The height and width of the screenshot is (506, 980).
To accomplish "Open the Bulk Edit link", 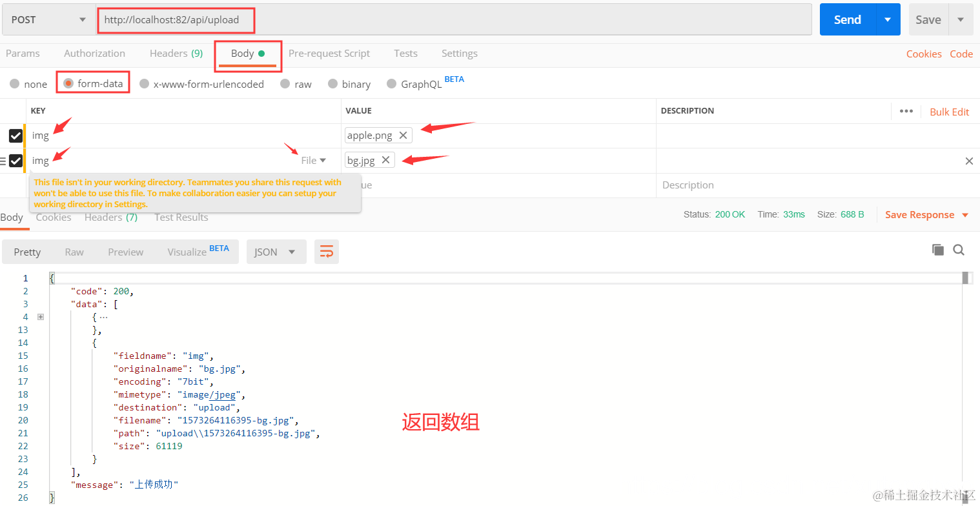I will (x=949, y=112).
